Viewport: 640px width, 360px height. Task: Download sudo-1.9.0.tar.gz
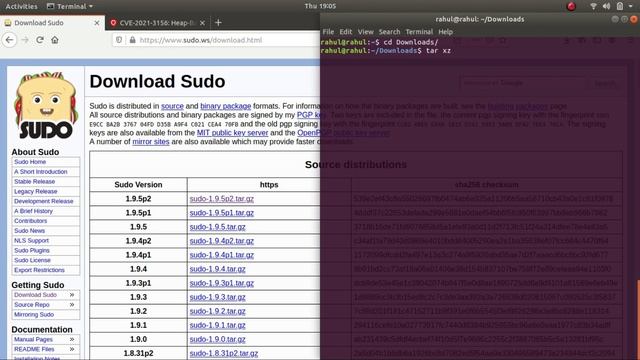218,339
